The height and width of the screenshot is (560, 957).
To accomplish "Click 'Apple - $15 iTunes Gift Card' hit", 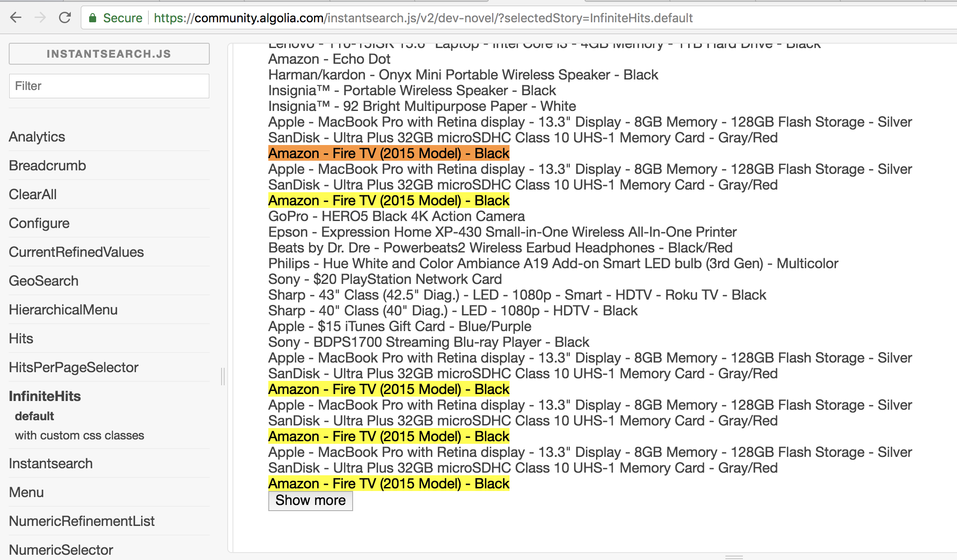I will click(x=400, y=326).
